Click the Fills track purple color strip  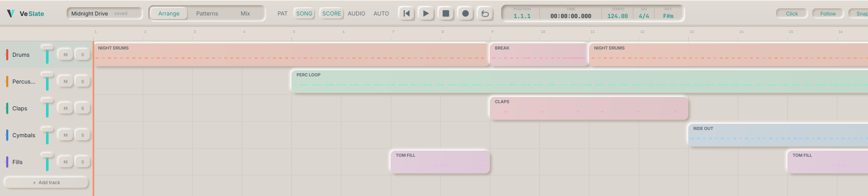click(7, 162)
